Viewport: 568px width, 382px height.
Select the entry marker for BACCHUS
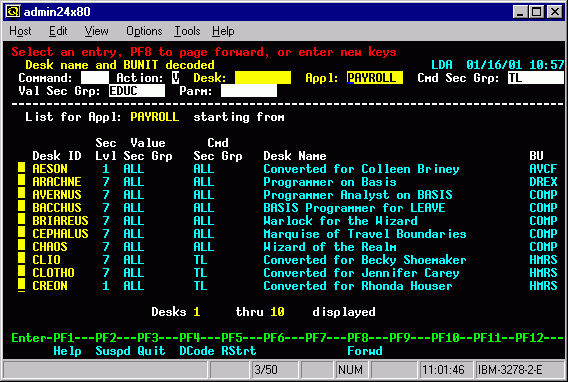coord(22,207)
